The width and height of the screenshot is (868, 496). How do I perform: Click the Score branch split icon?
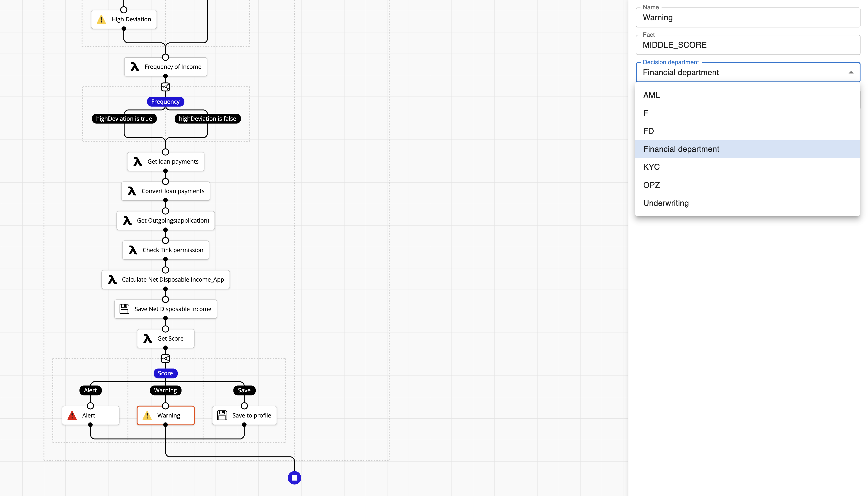point(165,358)
